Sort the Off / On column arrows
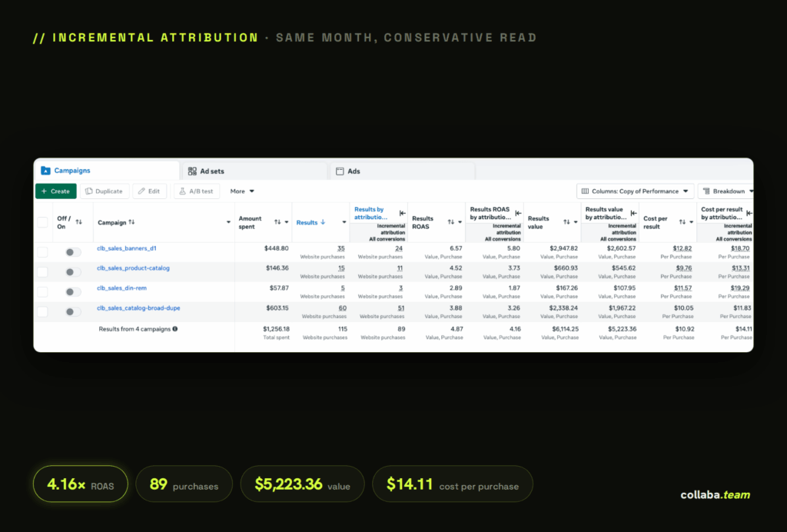This screenshot has width=787, height=532. (79, 222)
